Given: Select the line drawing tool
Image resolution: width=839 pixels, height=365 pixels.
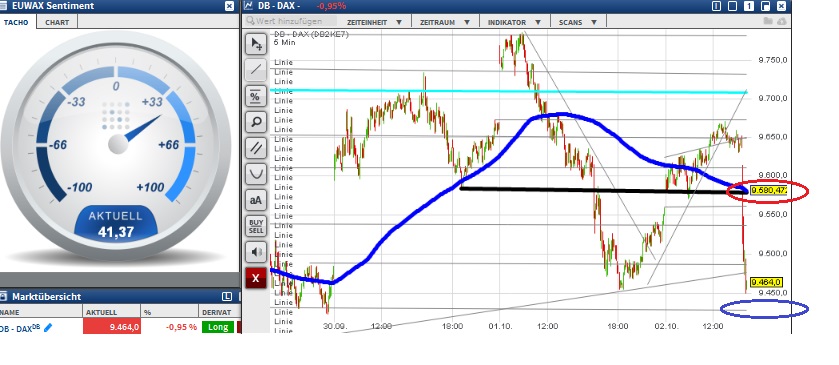Looking at the screenshot, I should [x=256, y=70].
